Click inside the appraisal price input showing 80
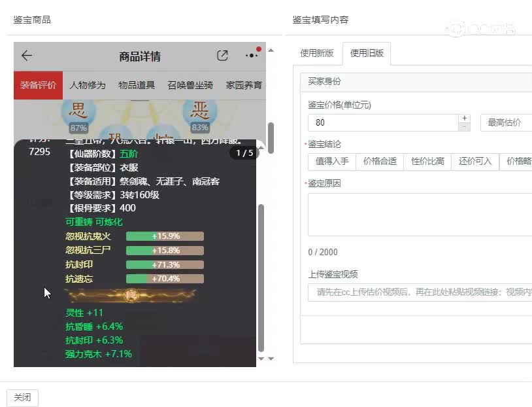This screenshot has height=407, width=532. 366,122
